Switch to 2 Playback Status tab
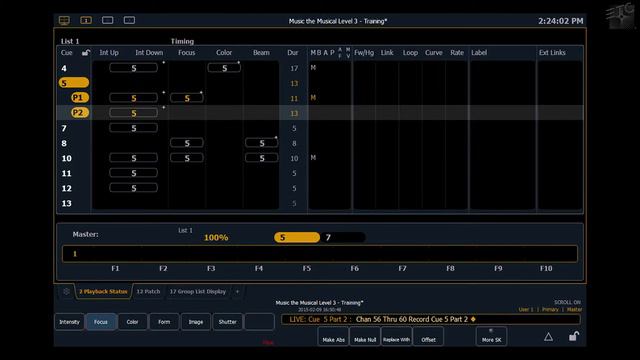This screenshot has width=640, height=360. pos(103,291)
